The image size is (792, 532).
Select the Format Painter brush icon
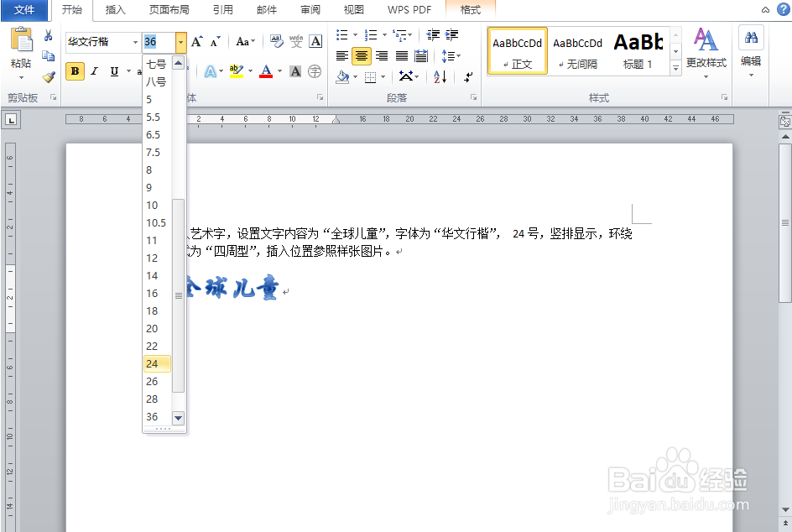[x=48, y=77]
